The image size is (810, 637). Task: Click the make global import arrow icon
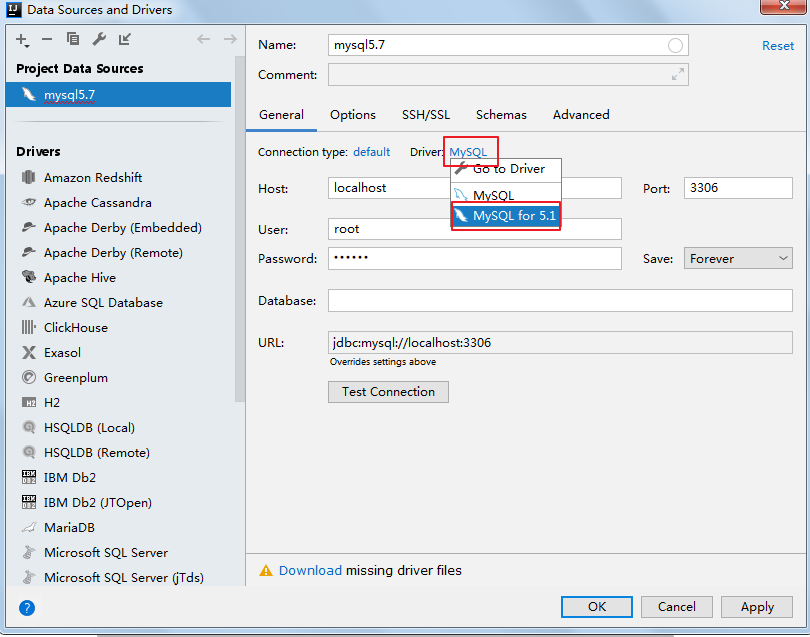(x=124, y=39)
